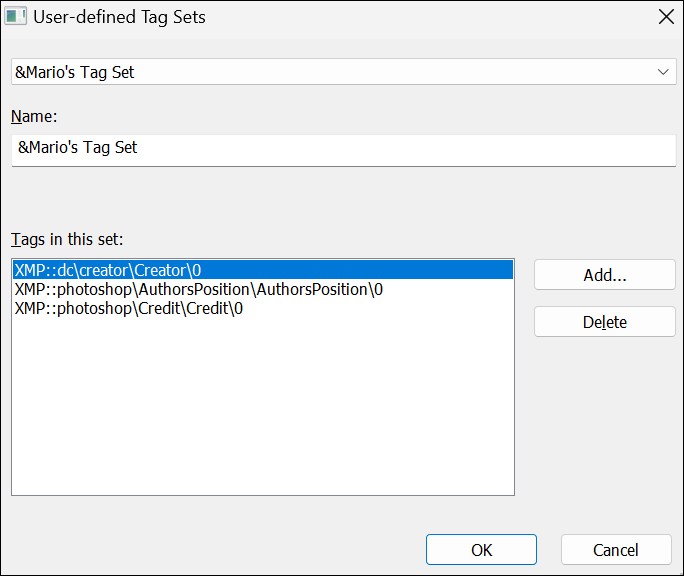Select XMP::photoshop\AuthorsPosition\AuthorsPosition\0 entry

pos(263,289)
